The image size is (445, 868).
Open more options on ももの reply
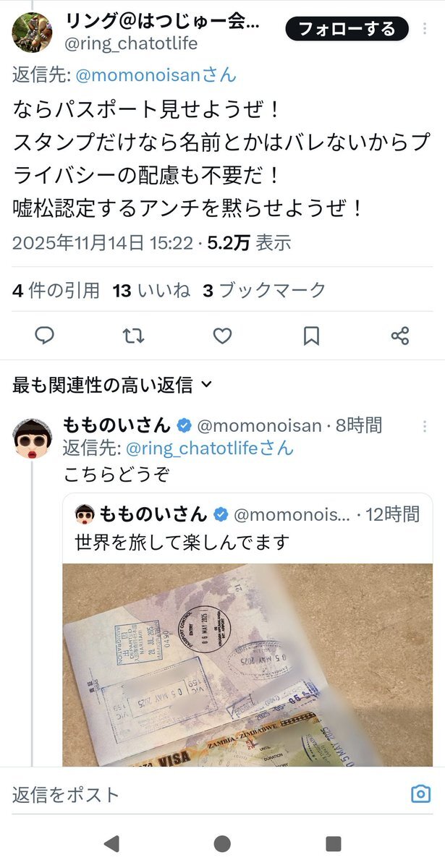[425, 427]
